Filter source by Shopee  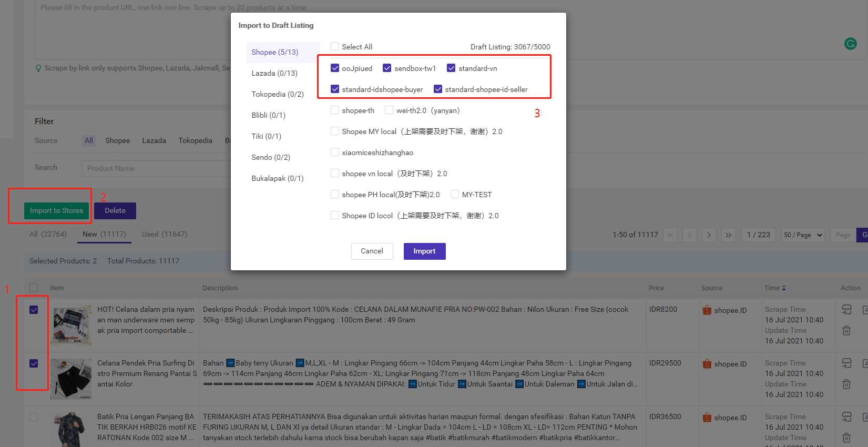tap(117, 141)
